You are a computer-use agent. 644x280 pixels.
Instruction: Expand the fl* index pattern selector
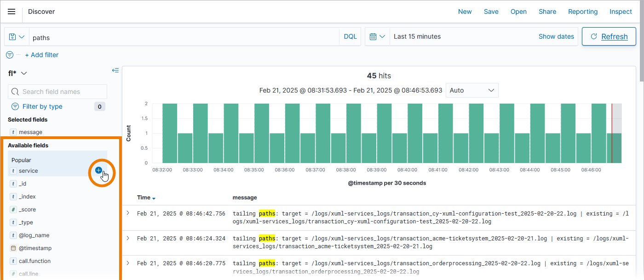tap(18, 73)
